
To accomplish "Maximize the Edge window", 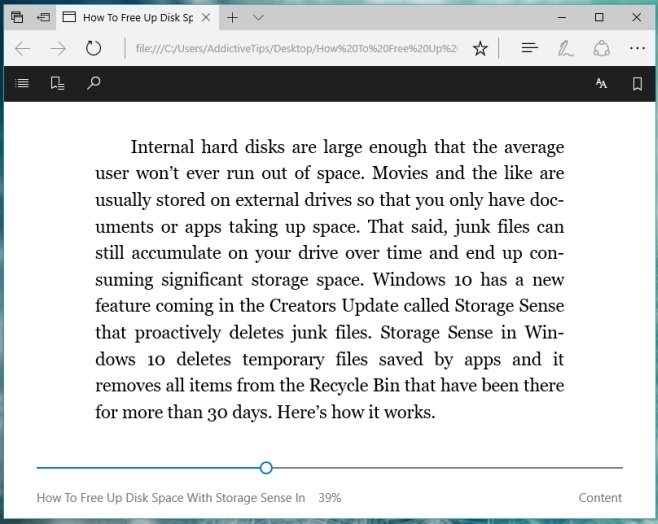I will pos(599,17).
